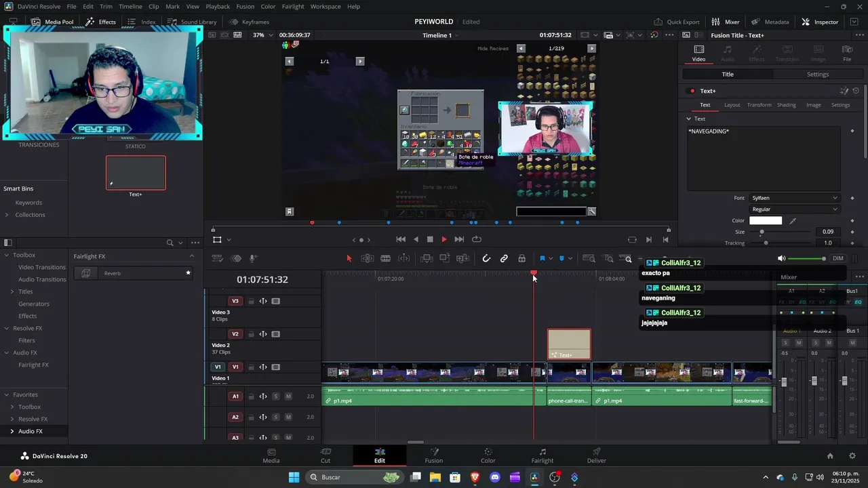The height and width of the screenshot is (488, 868).
Task: Open the Fusion menu
Action: [245, 6]
